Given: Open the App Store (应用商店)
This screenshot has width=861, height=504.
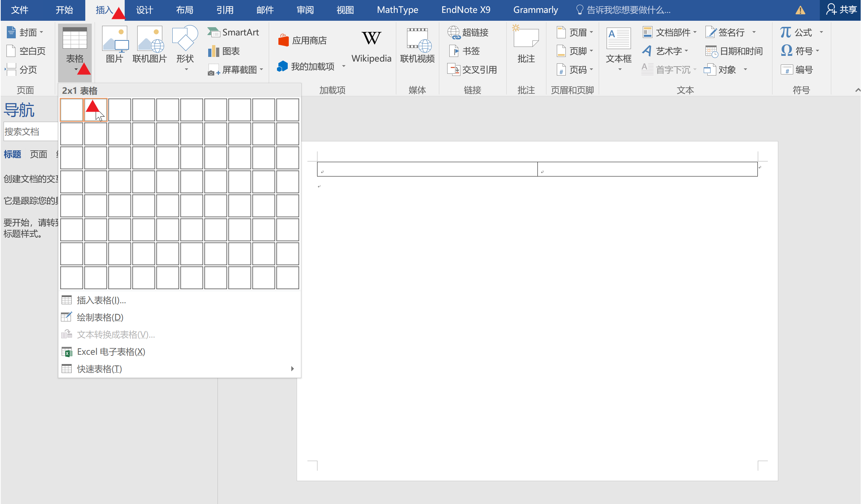Looking at the screenshot, I should (302, 40).
